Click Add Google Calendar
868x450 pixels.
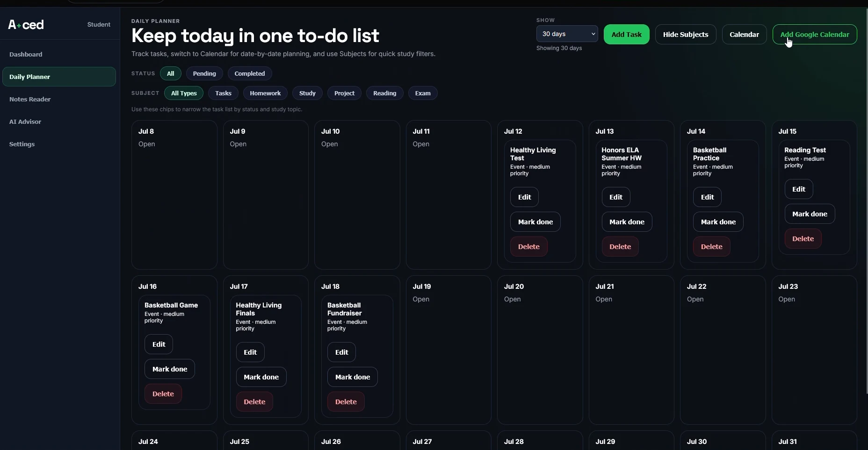point(814,35)
